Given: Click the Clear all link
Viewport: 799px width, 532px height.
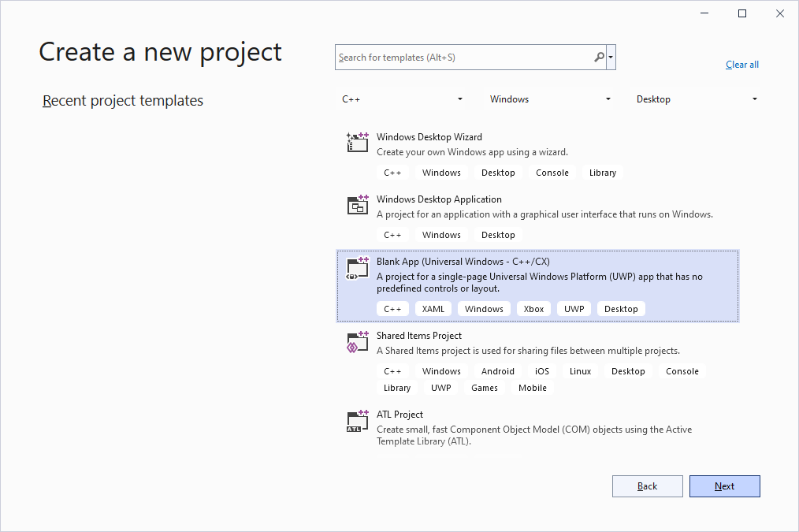Looking at the screenshot, I should (741, 65).
